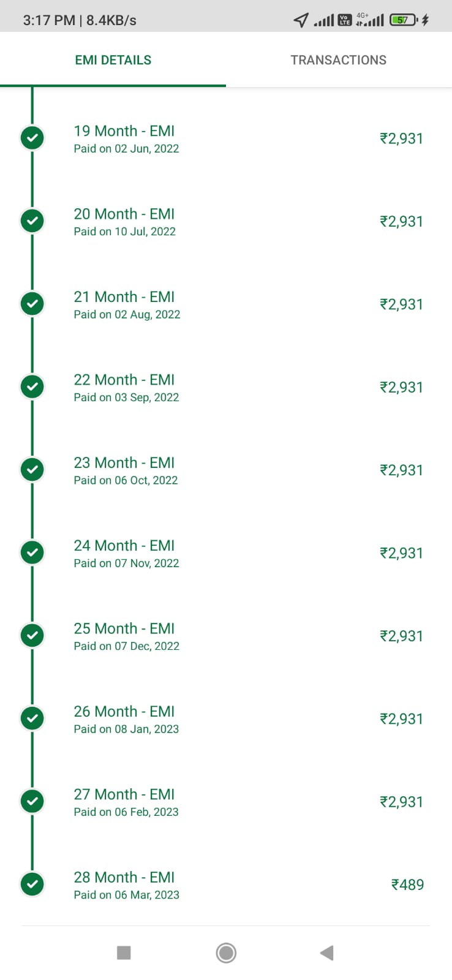Image resolution: width=452 pixels, height=980 pixels.
Task: Tap the 19 Month EMI paid checkmark icon
Action: click(32, 138)
